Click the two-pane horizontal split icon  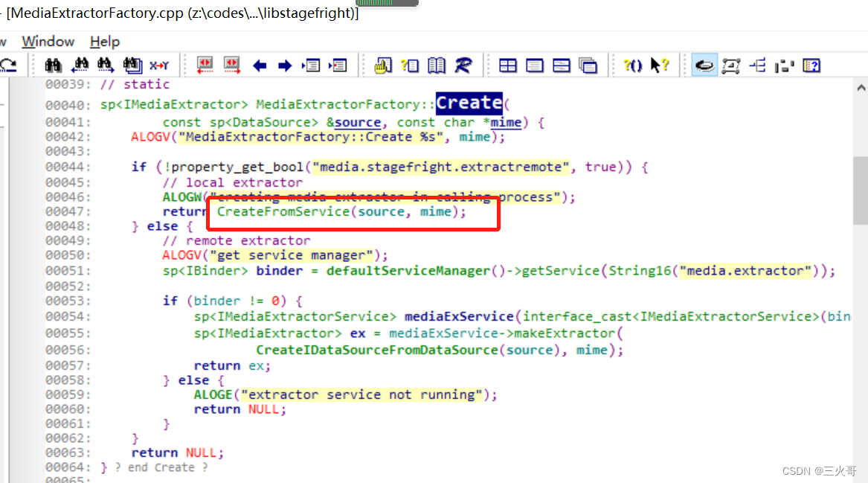(561, 65)
